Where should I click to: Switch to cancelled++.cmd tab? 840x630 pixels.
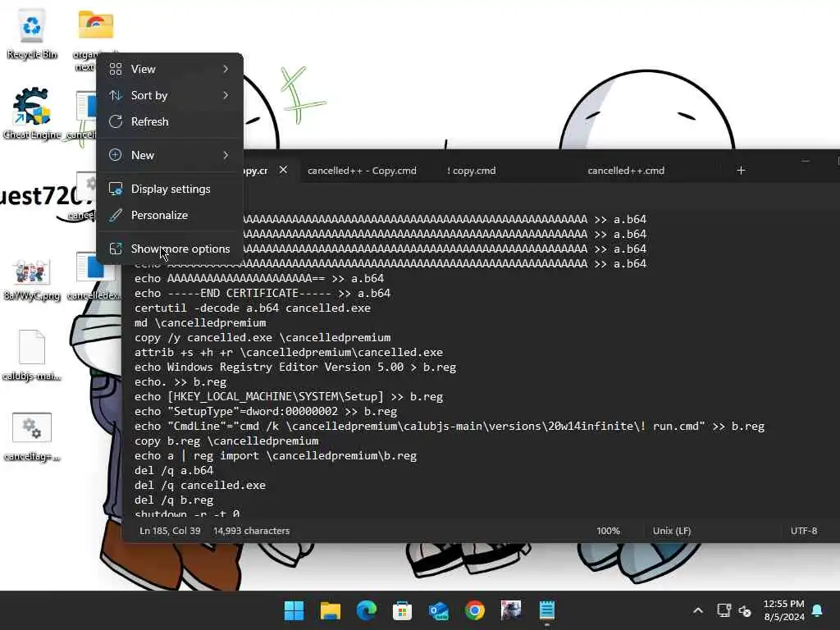point(626,171)
